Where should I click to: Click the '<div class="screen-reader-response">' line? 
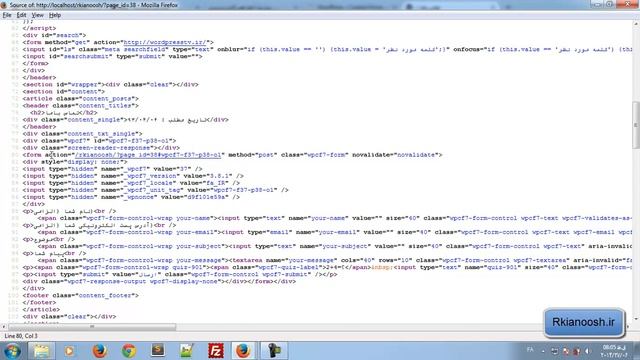[101, 148]
